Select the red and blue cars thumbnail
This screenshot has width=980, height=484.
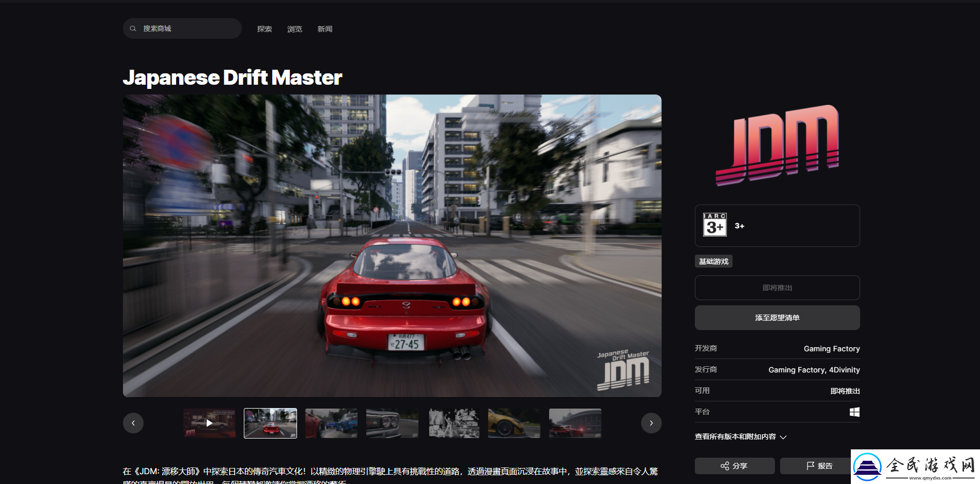331,423
